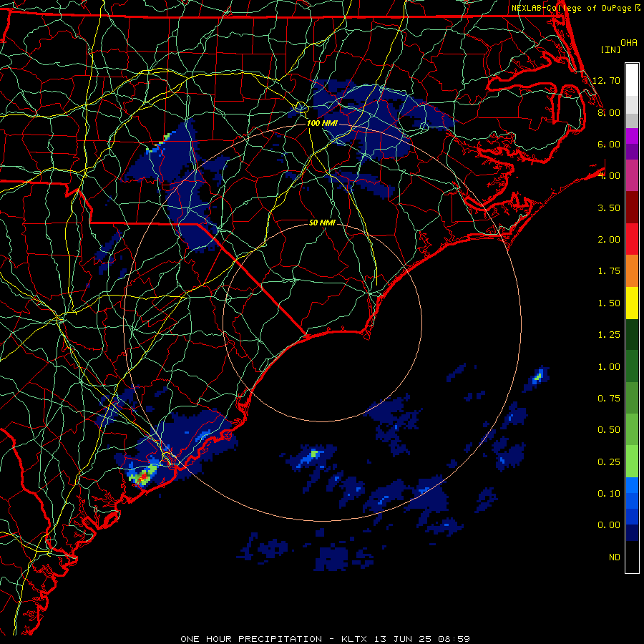
Task: Click the 3.50 legend value
Action: coord(609,208)
